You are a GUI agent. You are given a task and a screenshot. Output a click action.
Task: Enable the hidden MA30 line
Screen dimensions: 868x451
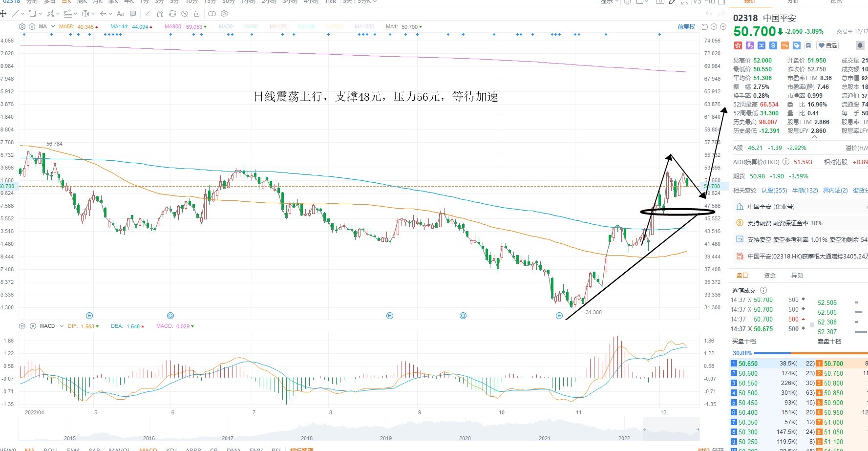click(226, 26)
